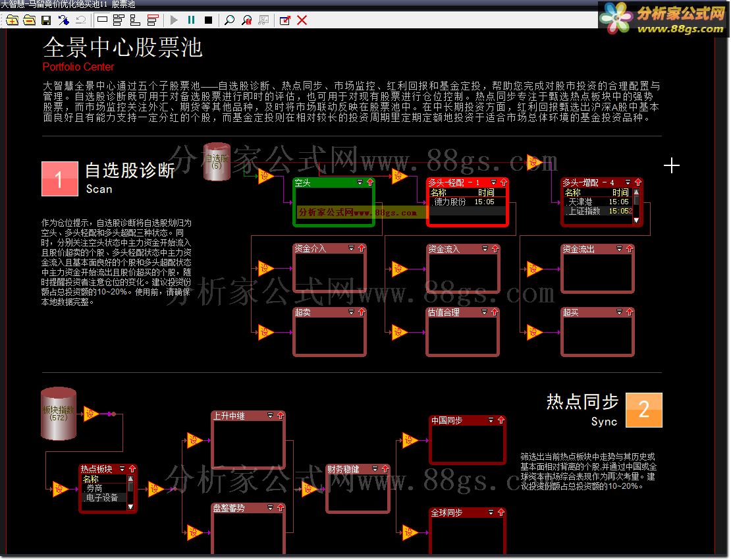Click the 设 filter node feeding 资金流出
The height and width of the screenshot is (560, 731).
click(534, 269)
